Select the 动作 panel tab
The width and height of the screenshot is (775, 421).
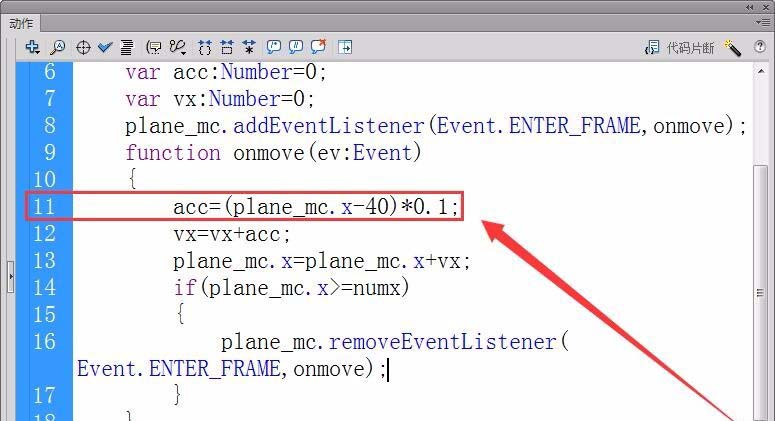(x=21, y=24)
